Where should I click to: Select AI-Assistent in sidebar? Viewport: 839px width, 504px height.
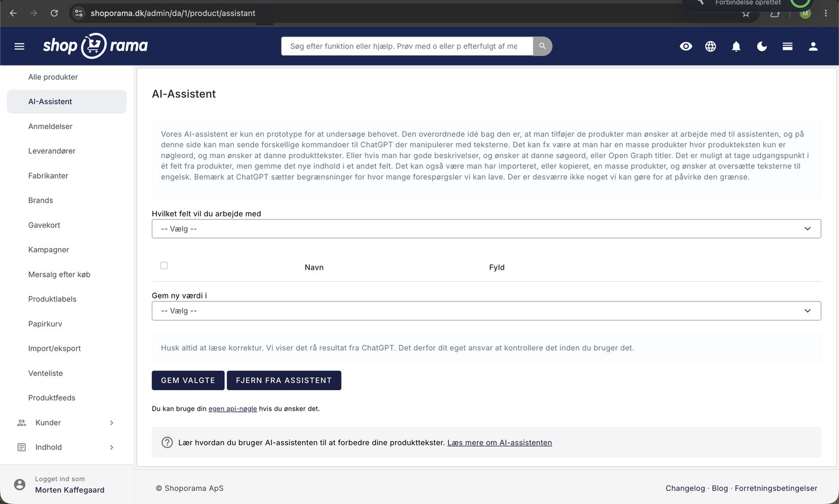67,101
